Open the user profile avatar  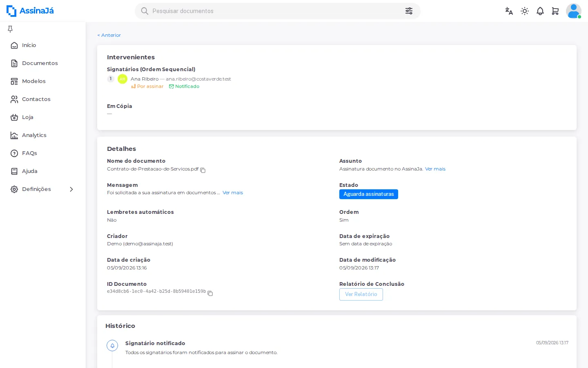(574, 11)
